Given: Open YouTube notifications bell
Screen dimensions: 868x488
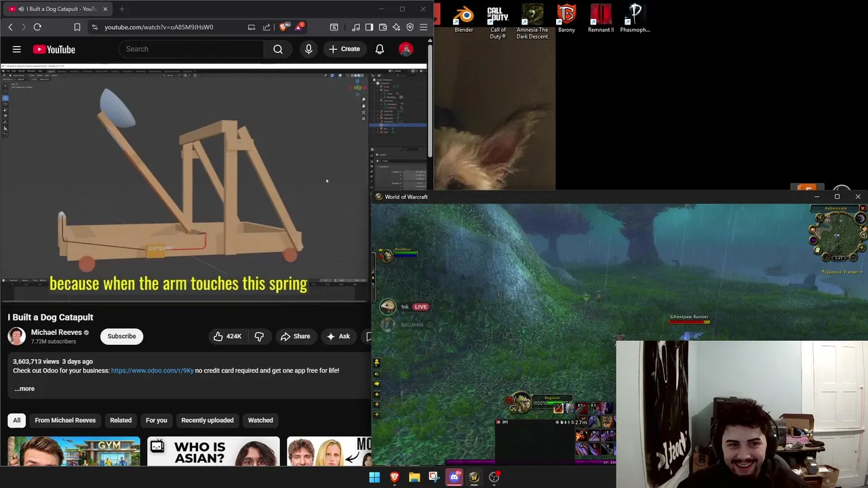Looking at the screenshot, I should (380, 49).
